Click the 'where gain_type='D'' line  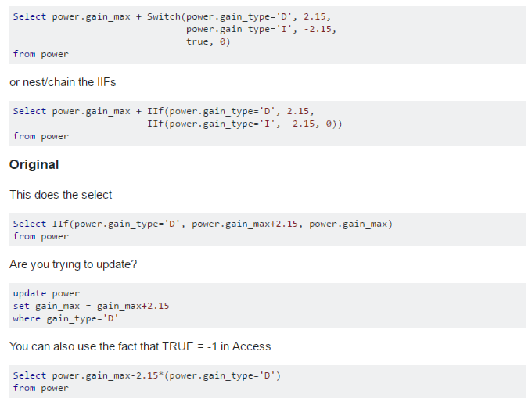[66, 318]
